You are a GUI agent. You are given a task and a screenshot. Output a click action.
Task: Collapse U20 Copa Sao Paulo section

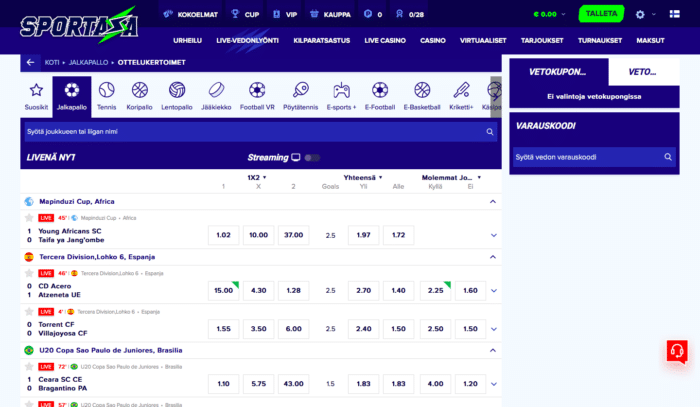(x=493, y=350)
